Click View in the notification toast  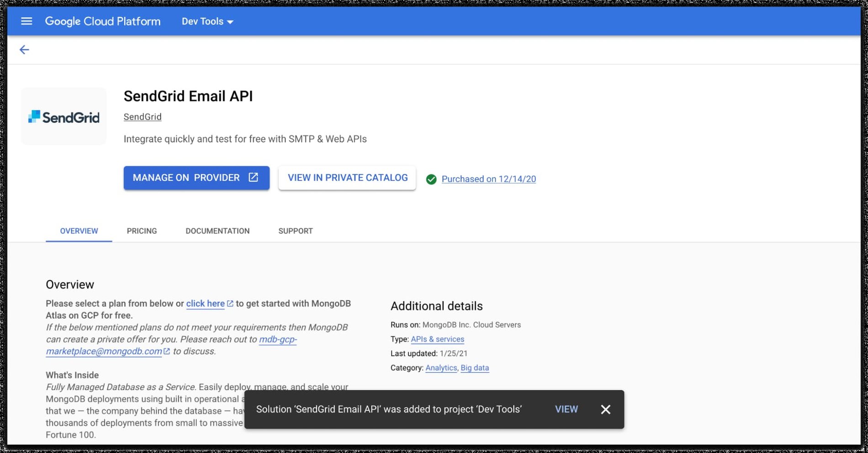[x=566, y=410]
